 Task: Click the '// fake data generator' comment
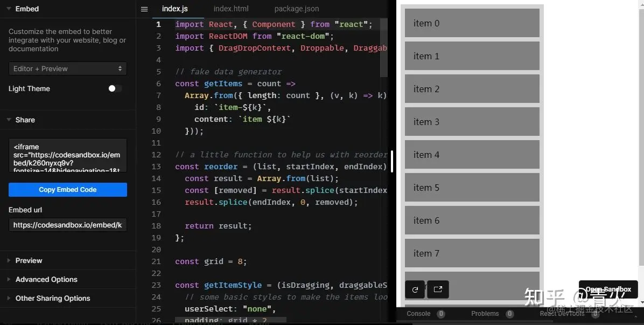(228, 72)
